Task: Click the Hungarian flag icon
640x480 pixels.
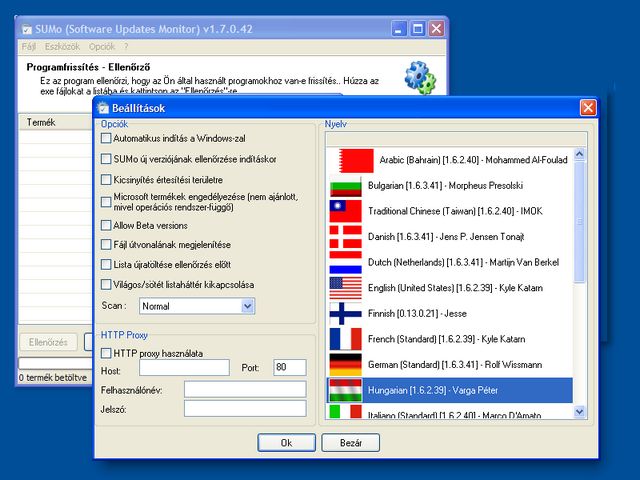Action: point(345,390)
